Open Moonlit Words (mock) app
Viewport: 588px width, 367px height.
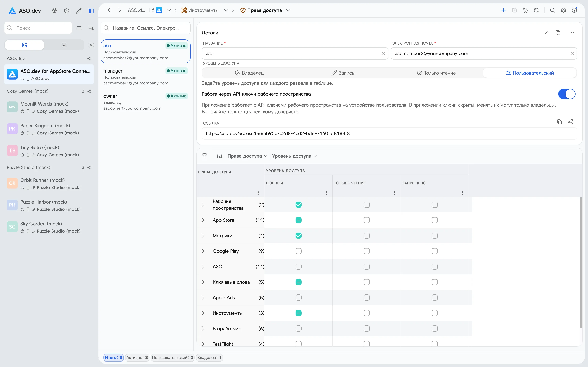tap(49, 107)
